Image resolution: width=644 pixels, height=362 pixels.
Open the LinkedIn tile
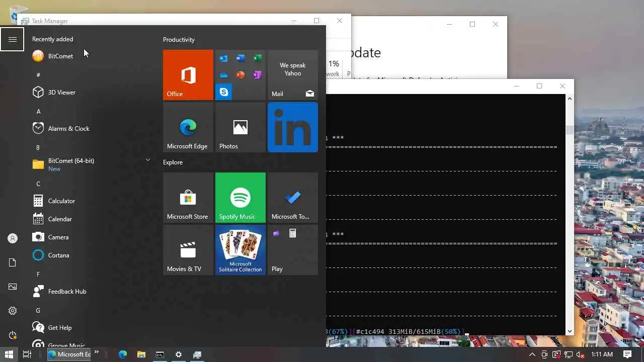point(293,127)
